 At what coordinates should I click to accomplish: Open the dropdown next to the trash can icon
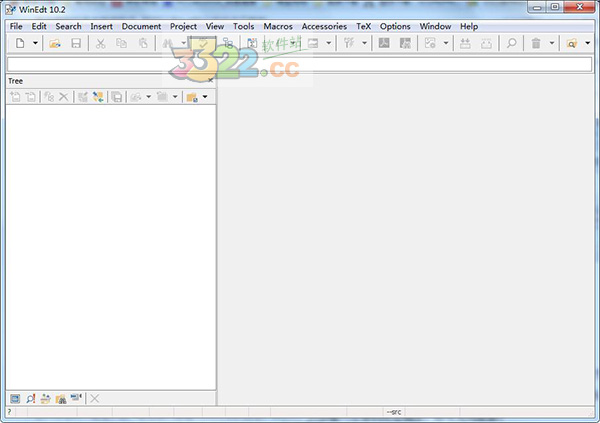click(x=552, y=43)
